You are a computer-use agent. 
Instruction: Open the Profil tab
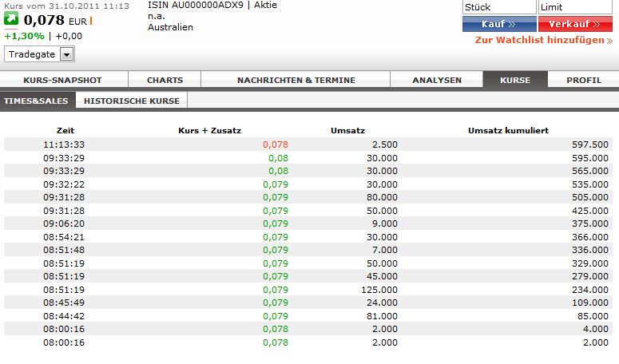(584, 80)
